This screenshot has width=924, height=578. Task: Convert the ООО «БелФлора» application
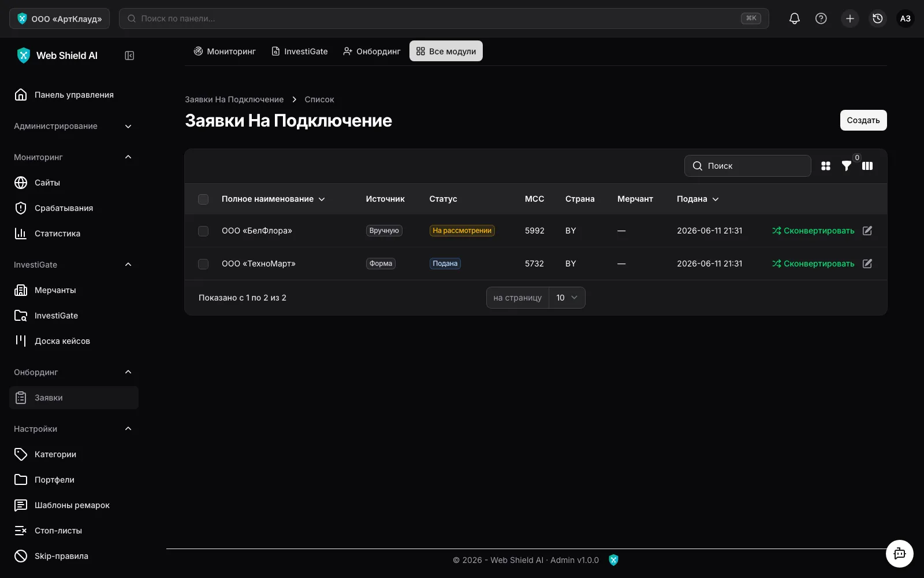pyautogui.click(x=813, y=231)
